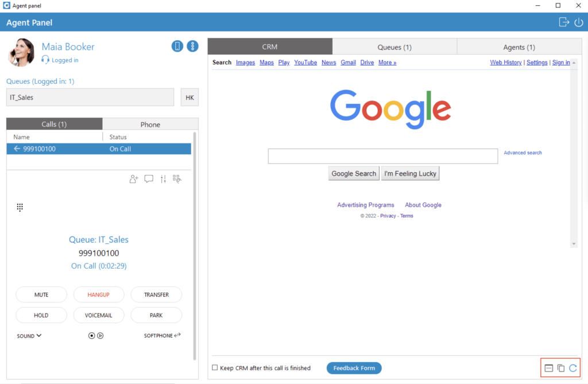Click the I'm Feeling Lucky button
Image resolution: width=588 pixels, height=384 pixels.
coord(410,173)
